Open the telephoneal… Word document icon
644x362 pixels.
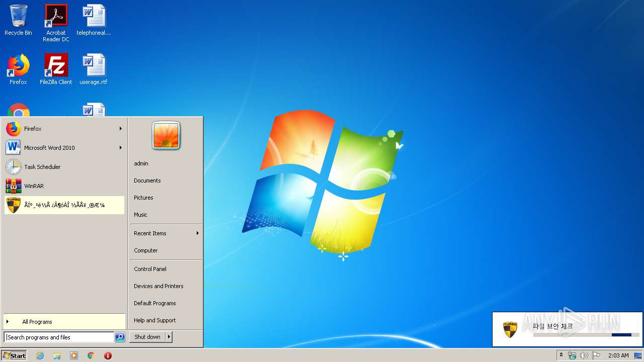pyautogui.click(x=94, y=20)
